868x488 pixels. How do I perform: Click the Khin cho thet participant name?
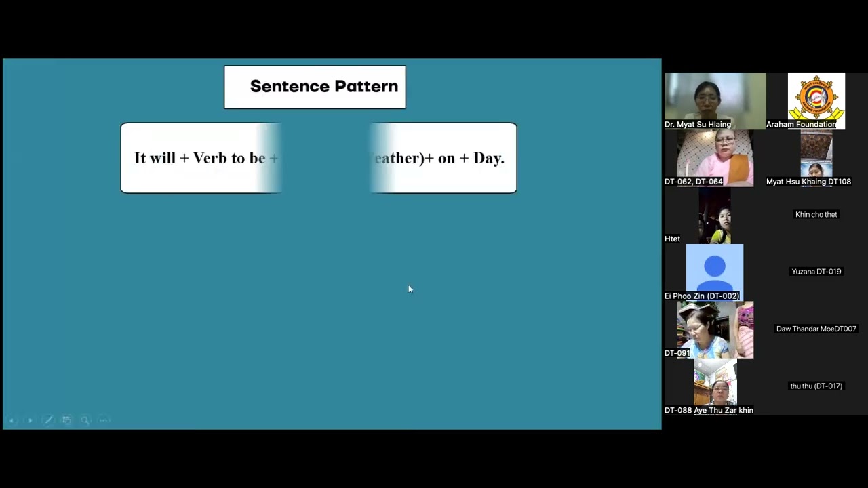[816, 214]
